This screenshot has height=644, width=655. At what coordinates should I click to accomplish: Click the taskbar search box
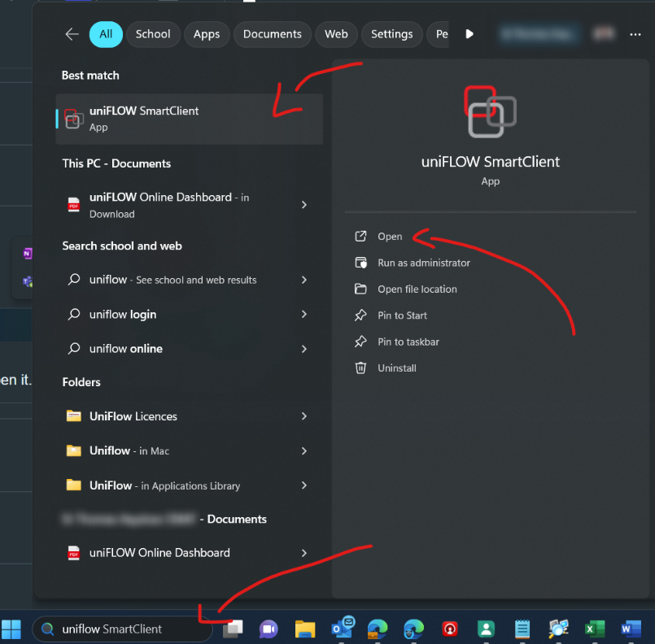point(123,629)
